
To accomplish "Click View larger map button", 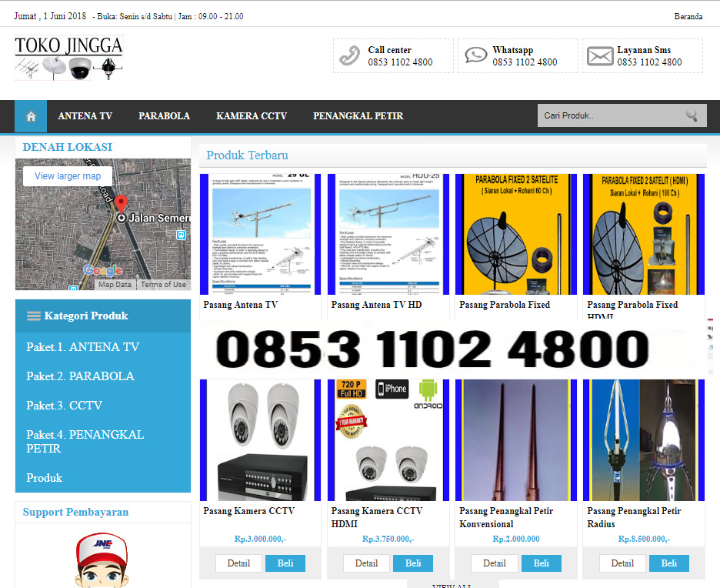I will tap(68, 176).
